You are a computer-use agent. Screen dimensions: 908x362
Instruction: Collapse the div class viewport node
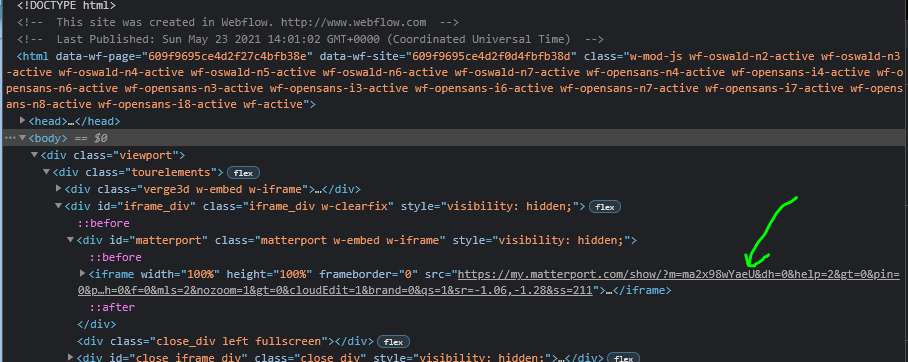click(35, 155)
